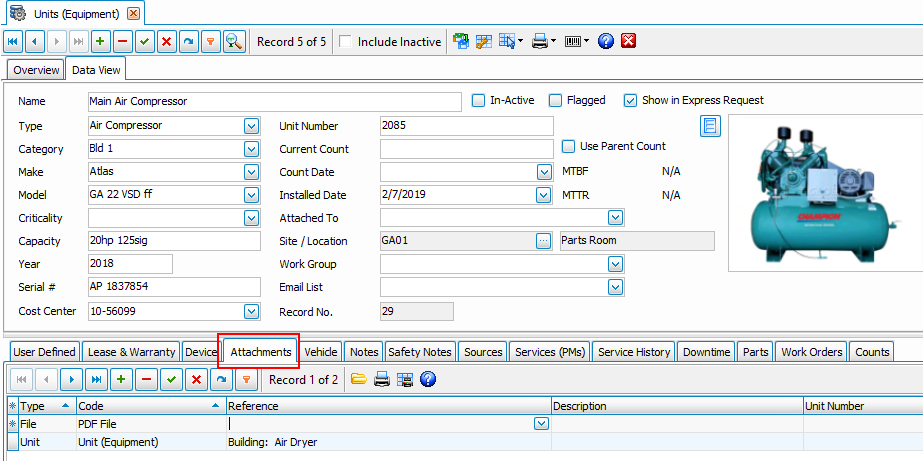Cancel attachment edit with red X
The height and width of the screenshot is (461, 923).
(196, 380)
